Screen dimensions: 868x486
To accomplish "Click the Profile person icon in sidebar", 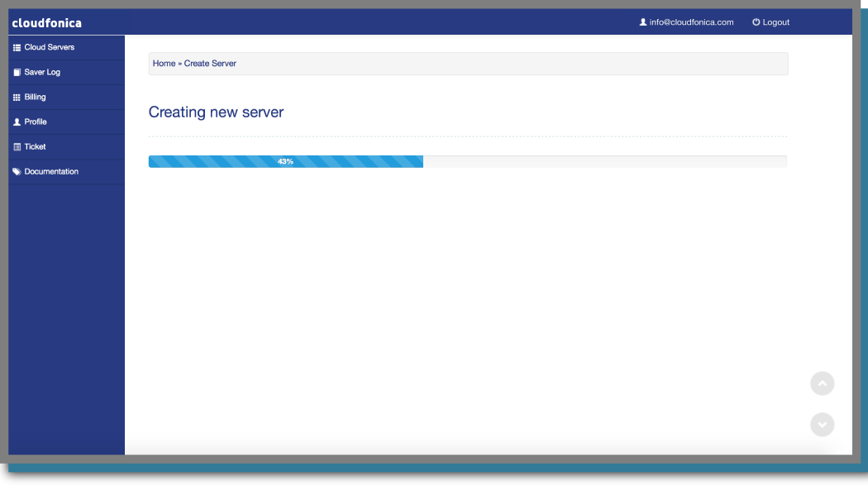I will point(17,122).
